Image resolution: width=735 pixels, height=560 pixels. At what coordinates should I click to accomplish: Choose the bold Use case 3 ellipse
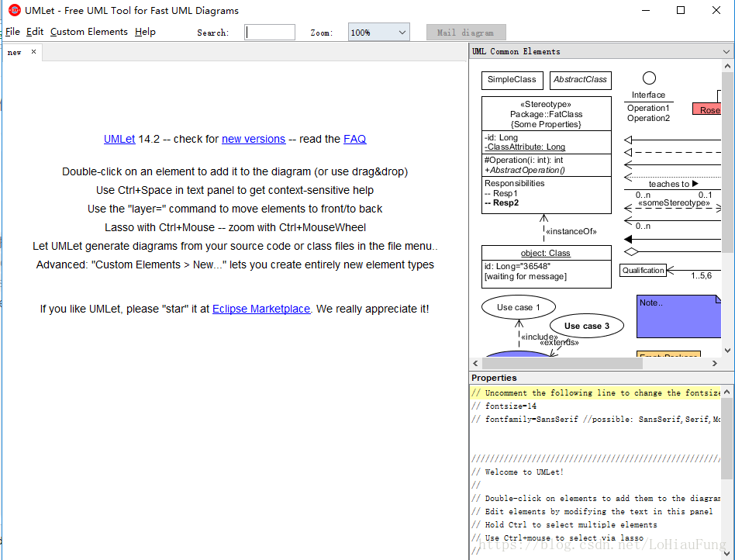pyautogui.click(x=586, y=326)
